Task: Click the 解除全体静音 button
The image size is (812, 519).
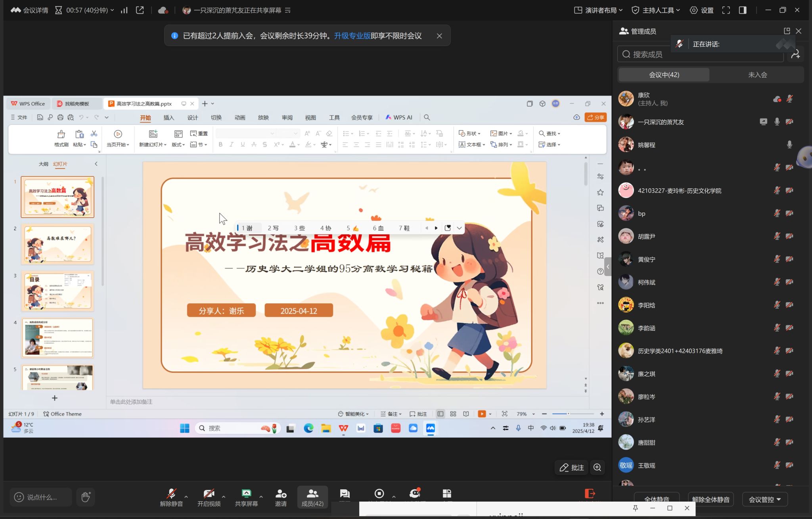Action: (x=710, y=499)
